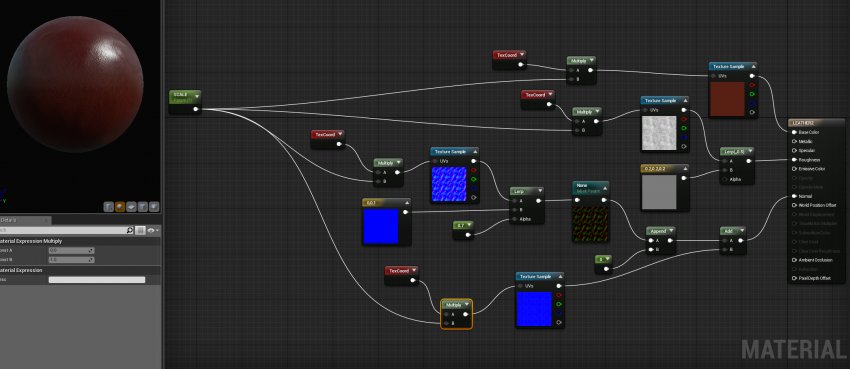The image size is (850, 369).
Task: Edit the Const B value field
Action: pos(71,260)
